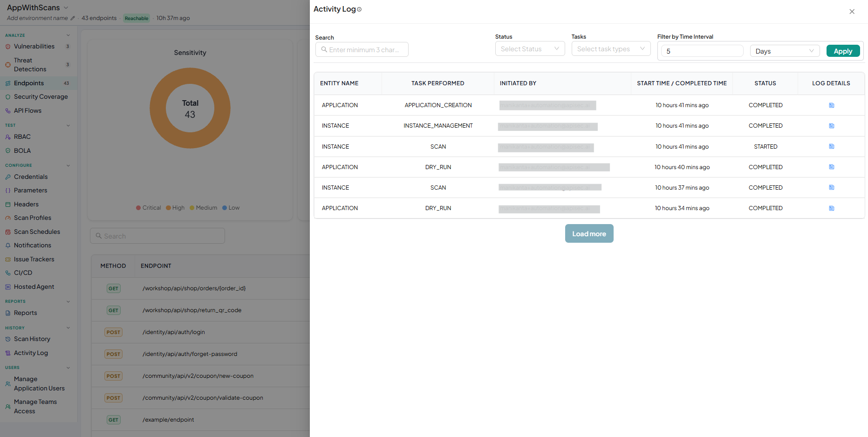The image size is (868, 437).
Task: Open log details for 10 hours 34 mins row
Action: point(831,208)
